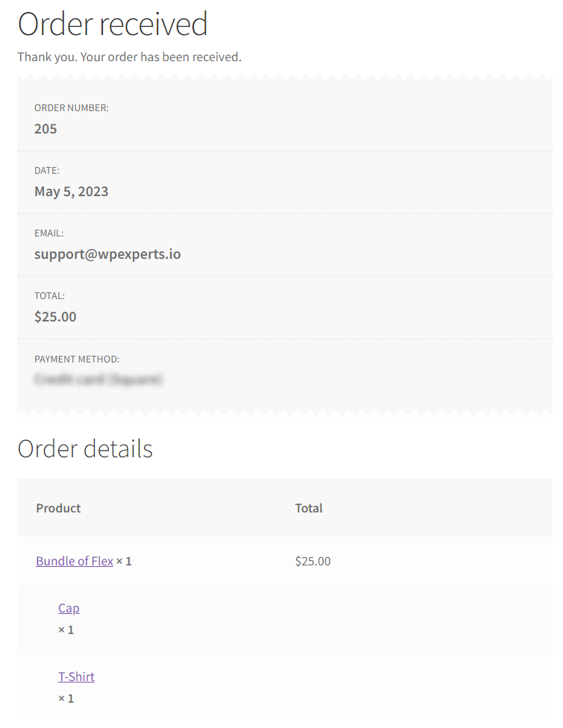The width and height of the screenshot is (563, 728).
Task: Click the support@wpexperts.io email address
Action: click(107, 254)
